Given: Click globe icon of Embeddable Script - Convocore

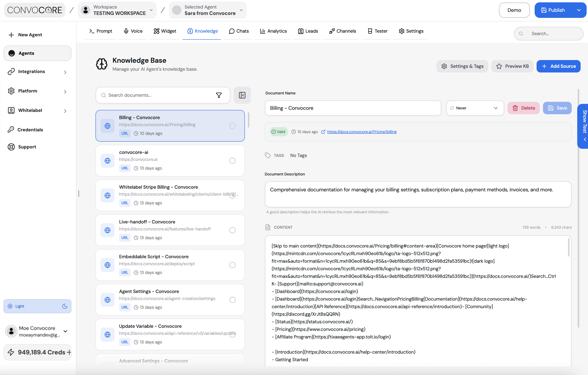Looking at the screenshot, I should (x=108, y=265).
